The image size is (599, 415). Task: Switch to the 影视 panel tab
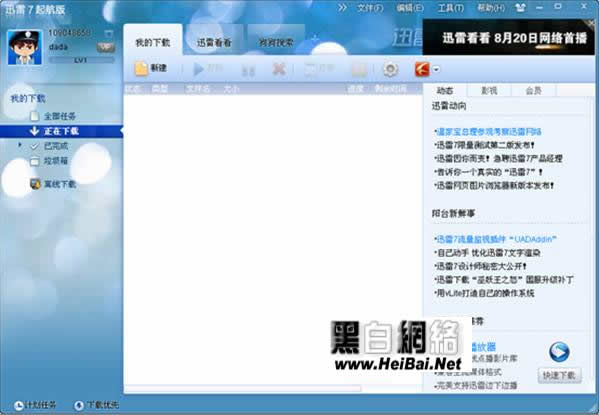(489, 91)
